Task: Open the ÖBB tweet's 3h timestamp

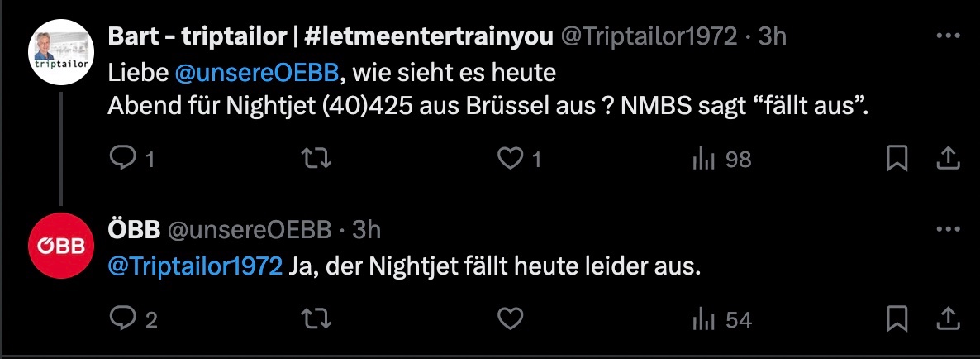Action: click(x=367, y=228)
